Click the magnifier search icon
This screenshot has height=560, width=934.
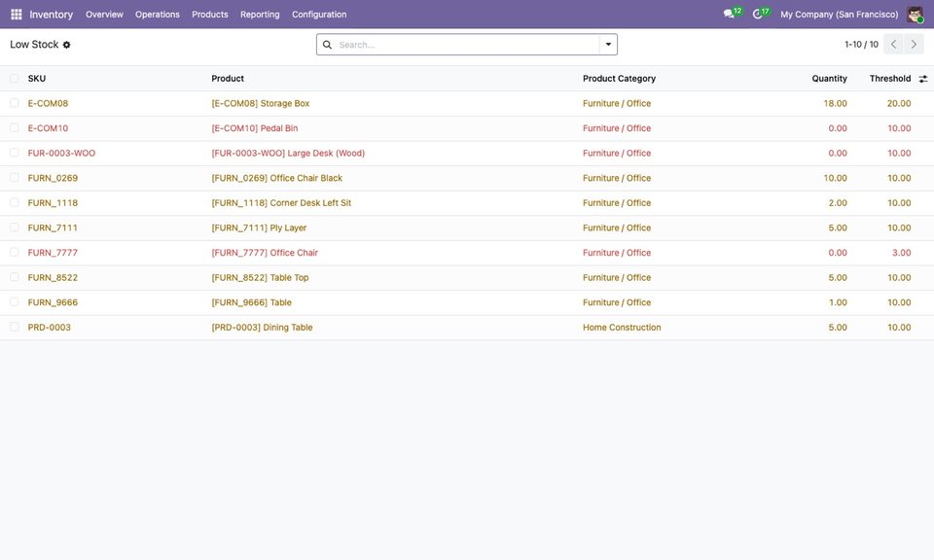[327, 45]
